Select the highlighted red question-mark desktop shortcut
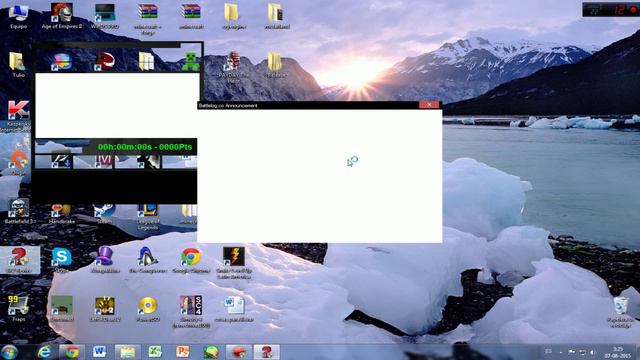 point(19,260)
